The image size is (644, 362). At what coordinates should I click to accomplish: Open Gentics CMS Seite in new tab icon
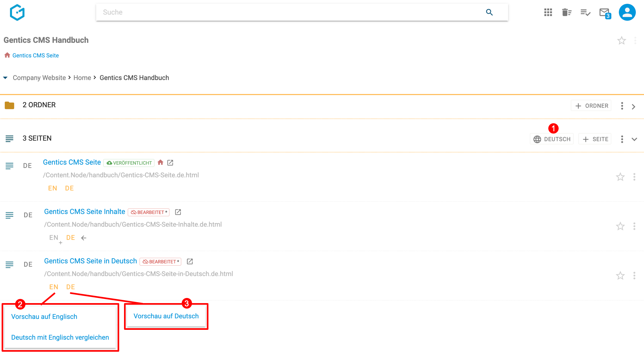(x=170, y=163)
